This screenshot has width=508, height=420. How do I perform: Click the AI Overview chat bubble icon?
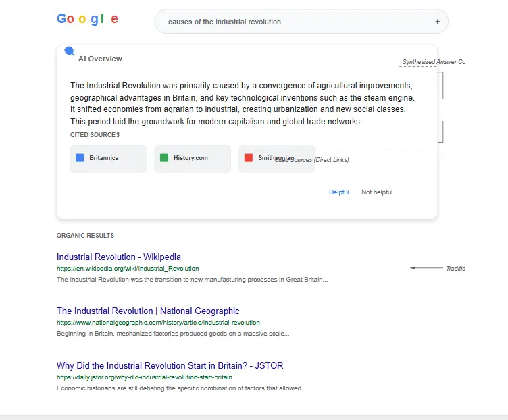(70, 51)
